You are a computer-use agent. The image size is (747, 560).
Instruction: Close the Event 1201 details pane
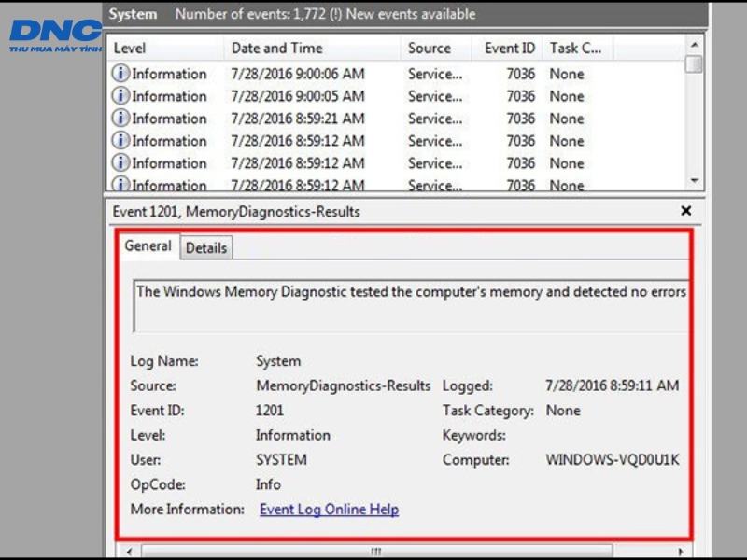point(686,211)
